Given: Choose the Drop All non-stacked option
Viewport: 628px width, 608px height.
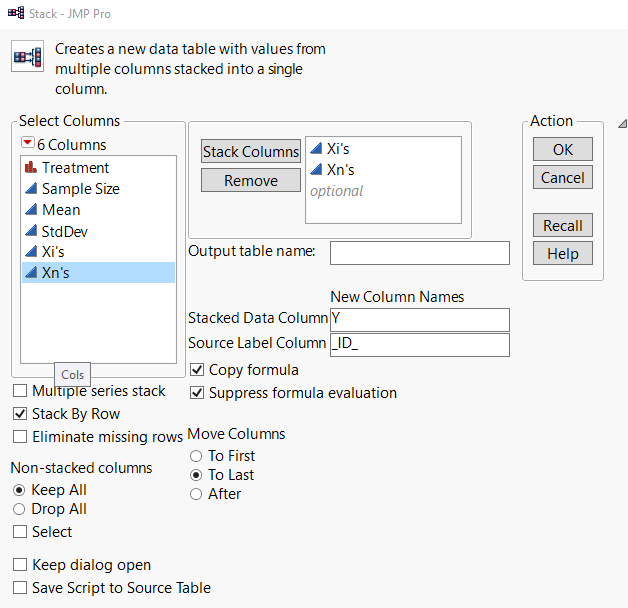Looking at the screenshot, I should (19, 509).
